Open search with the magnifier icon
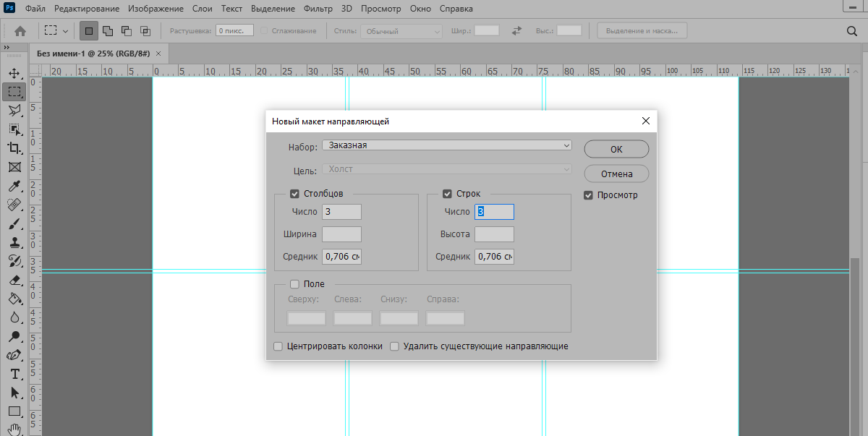 pos(851,31)
